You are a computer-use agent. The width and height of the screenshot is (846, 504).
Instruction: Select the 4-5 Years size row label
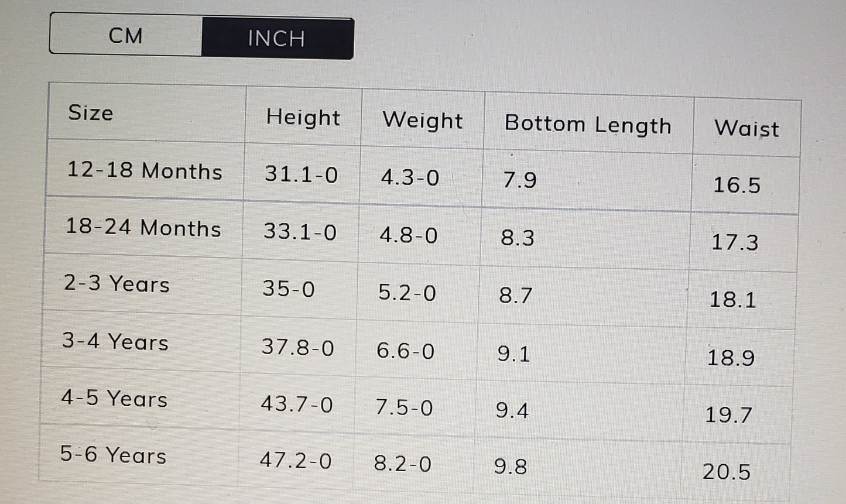tap(114, 399)
